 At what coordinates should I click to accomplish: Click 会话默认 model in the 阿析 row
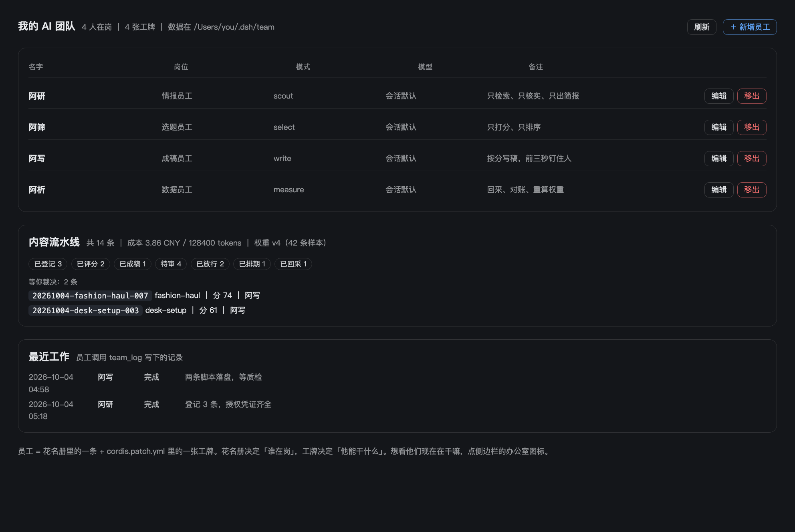click(x=401, y=190)
